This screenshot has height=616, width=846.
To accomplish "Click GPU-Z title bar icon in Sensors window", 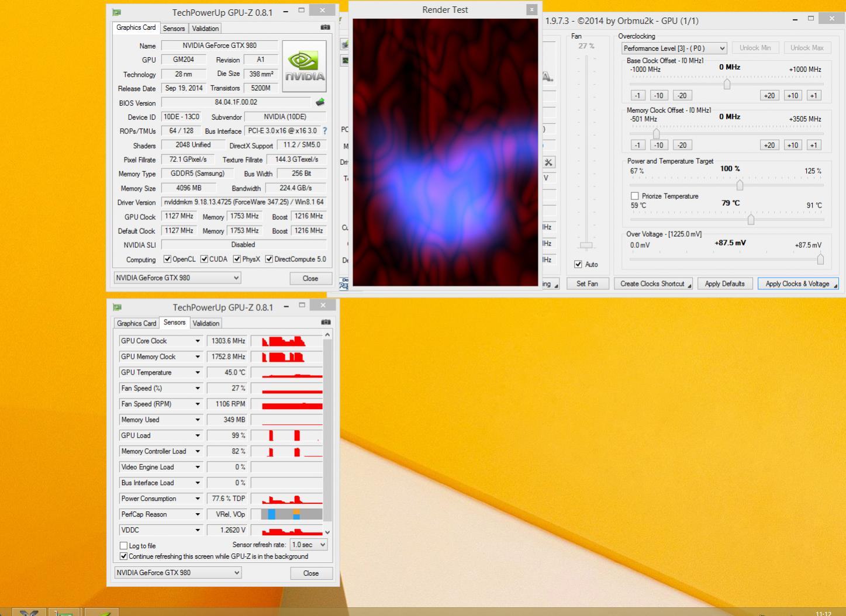I will (x=117, y=307).
